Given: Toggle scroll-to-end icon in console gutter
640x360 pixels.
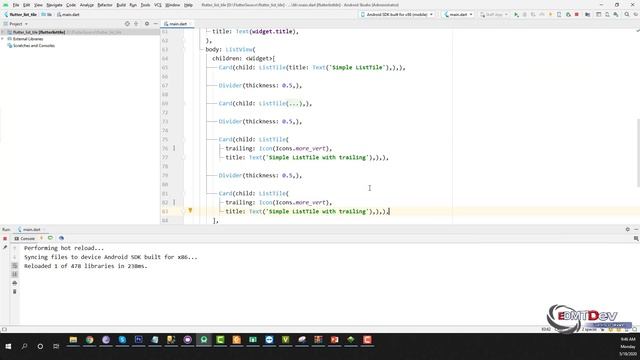Looking at the screenshot, I should [x=15, y=274].
